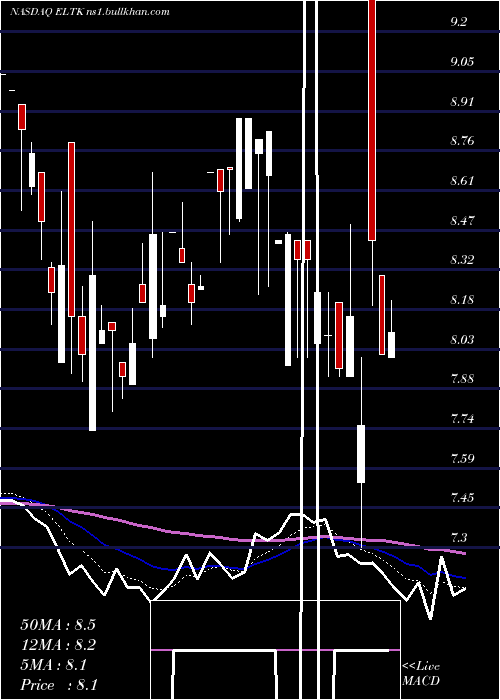Screen dimensions: 500x700
Task: Click the last white candlestick on the chart
Action: coord(391,345)
